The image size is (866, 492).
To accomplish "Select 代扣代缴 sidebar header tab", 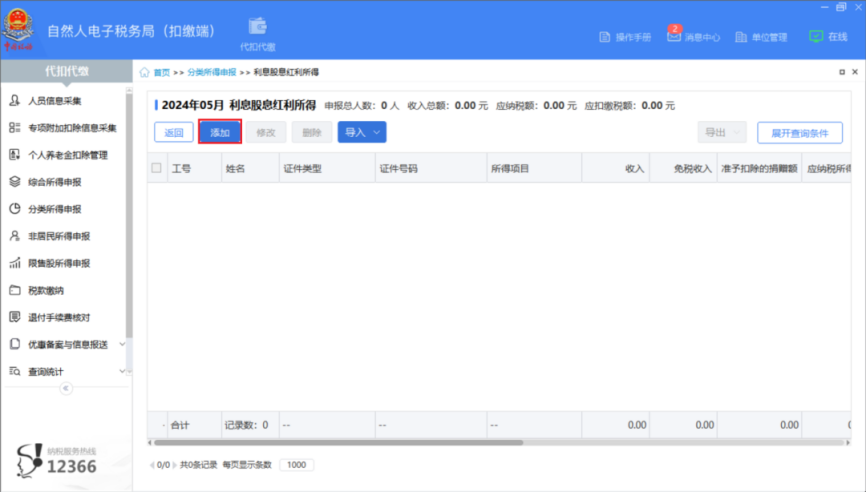I will pyautogui.click(x=66, y=71).
